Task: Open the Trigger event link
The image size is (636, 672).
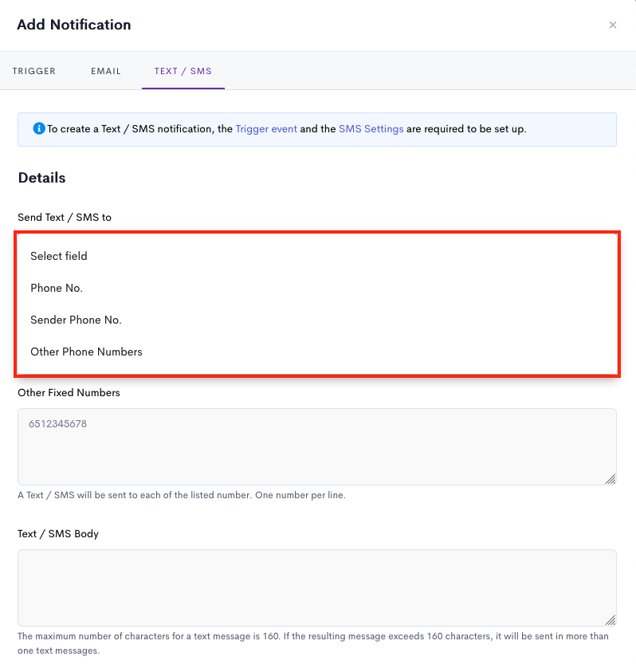Action: click(x=266, y=128)
